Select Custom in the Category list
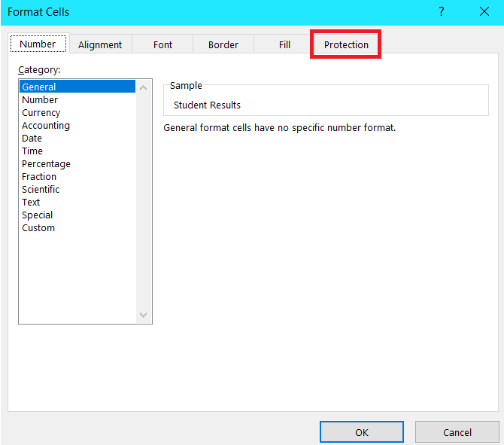504x445 pixels. click(x=38, y=227)
